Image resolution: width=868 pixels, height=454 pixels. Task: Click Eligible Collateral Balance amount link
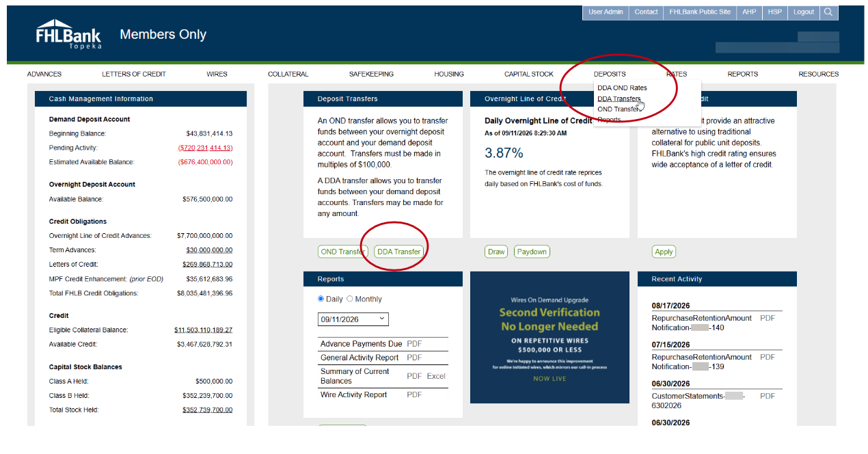tap(204, 330)
